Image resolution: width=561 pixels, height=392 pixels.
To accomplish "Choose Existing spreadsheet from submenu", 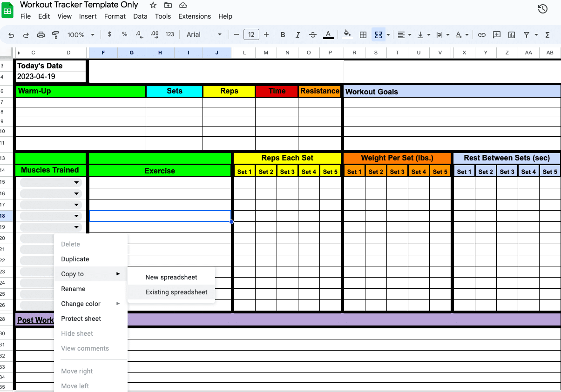I will (x=176, y=292).
